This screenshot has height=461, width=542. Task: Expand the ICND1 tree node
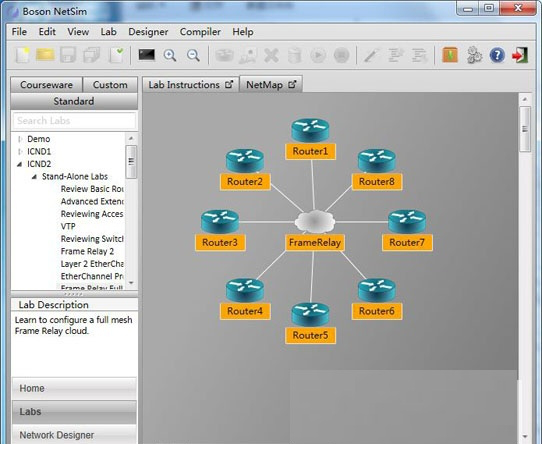(20, 151)
